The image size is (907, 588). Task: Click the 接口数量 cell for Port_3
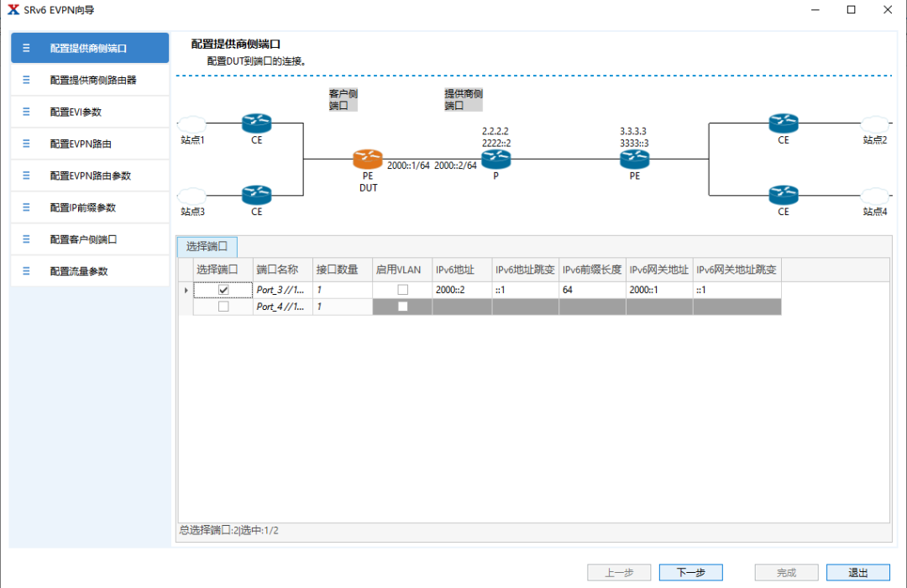343,290
